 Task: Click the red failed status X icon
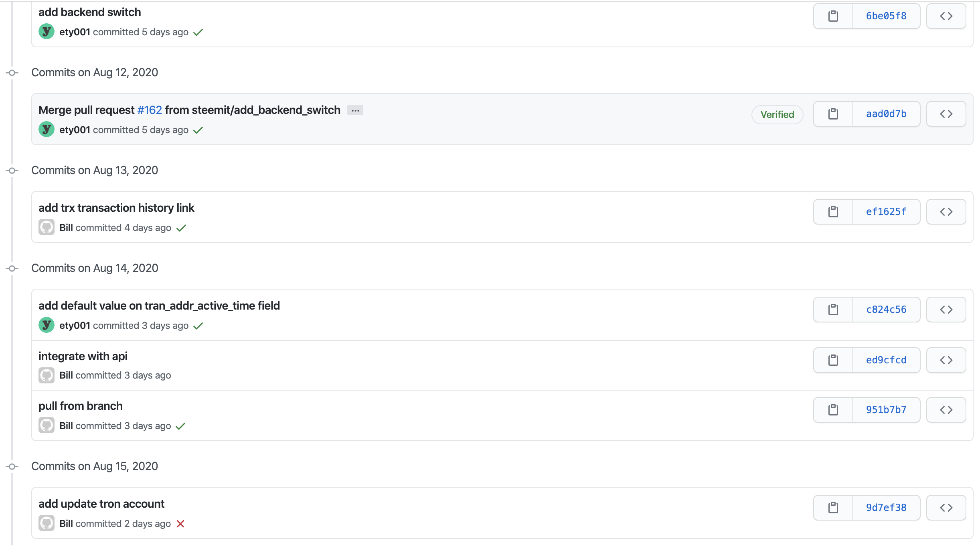click(180, 524)
